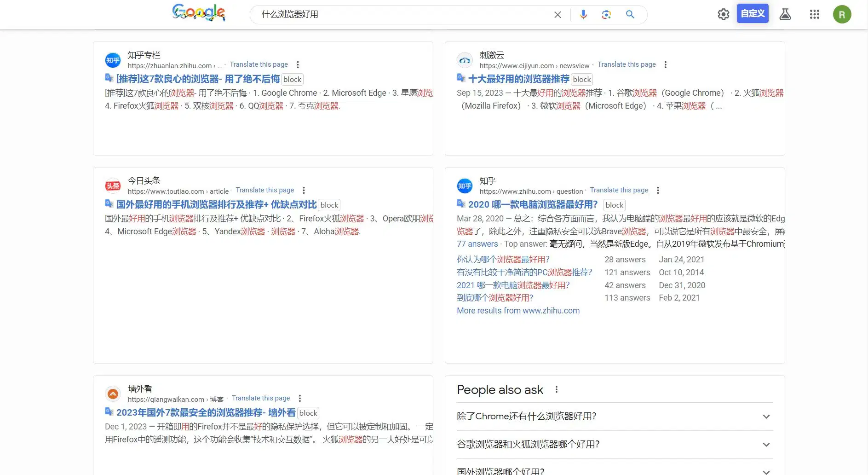Screen dimensions: 868x475
Task: Open sublink 2021 哪一款电脑浏览器最好用?
Action: (513, 285)
